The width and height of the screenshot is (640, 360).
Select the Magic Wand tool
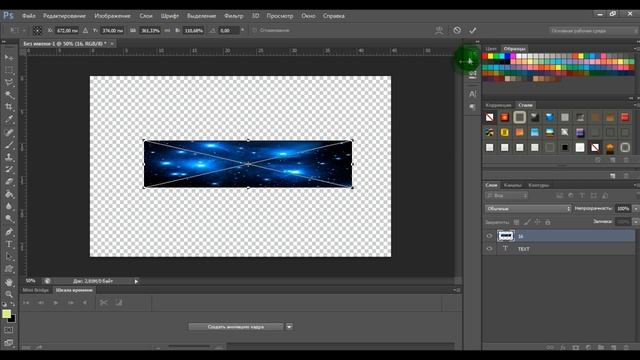click(9, 95)
